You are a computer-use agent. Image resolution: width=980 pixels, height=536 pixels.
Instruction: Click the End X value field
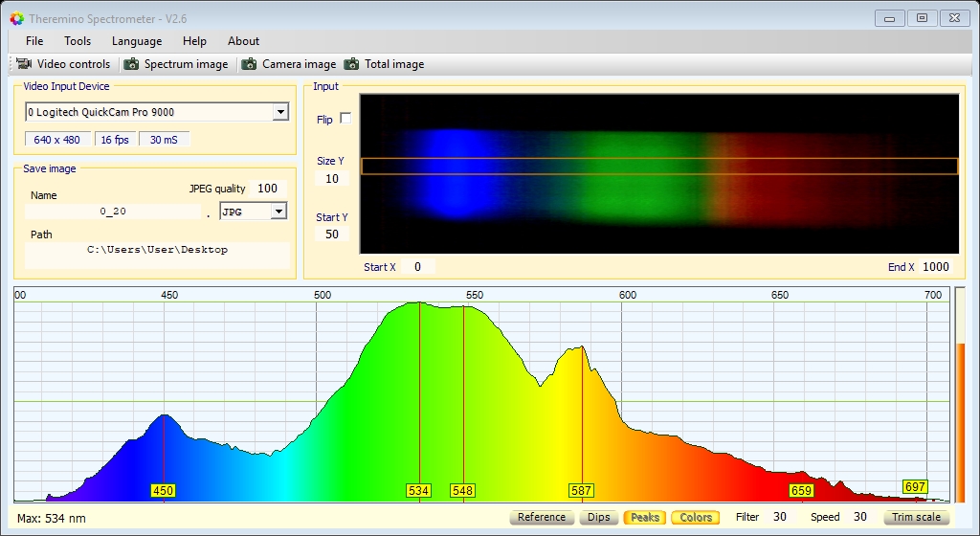point(935,267)
